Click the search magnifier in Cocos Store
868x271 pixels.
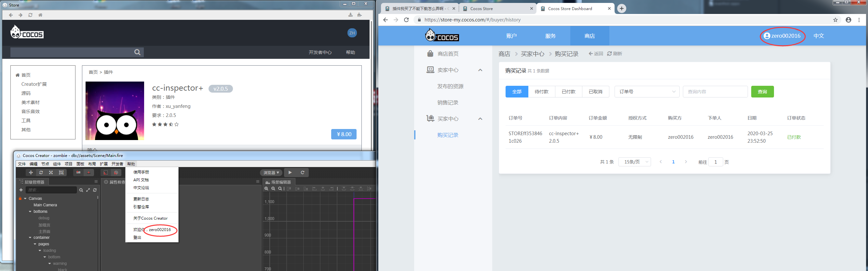pyautogui.click(x=137, y=52)
